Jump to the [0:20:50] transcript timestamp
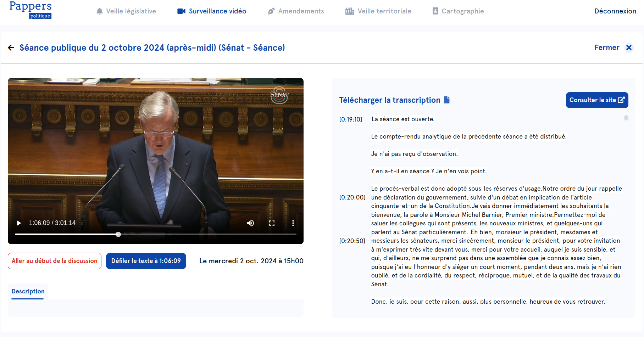Screen dimensions: 644x337 (352, 241)
